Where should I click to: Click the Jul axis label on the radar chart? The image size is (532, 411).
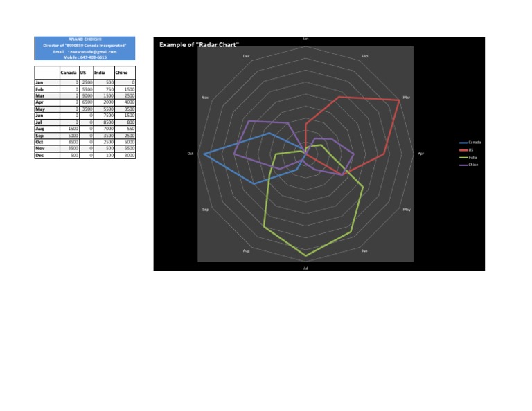click(305, 268)
